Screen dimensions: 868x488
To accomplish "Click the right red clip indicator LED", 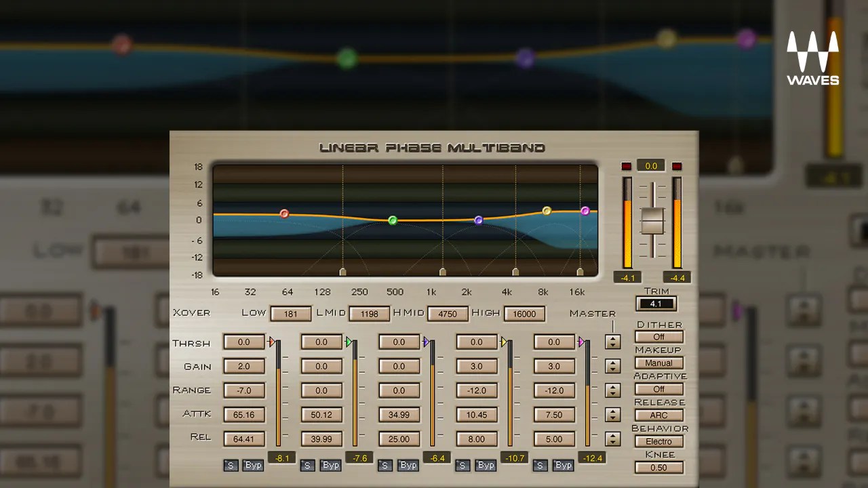I will (x=676, y=166).
